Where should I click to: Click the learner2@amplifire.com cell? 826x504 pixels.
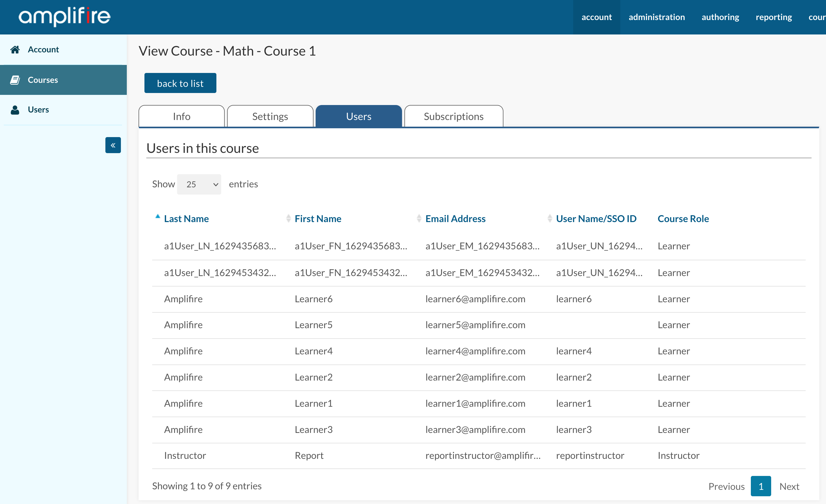(475, 377)
